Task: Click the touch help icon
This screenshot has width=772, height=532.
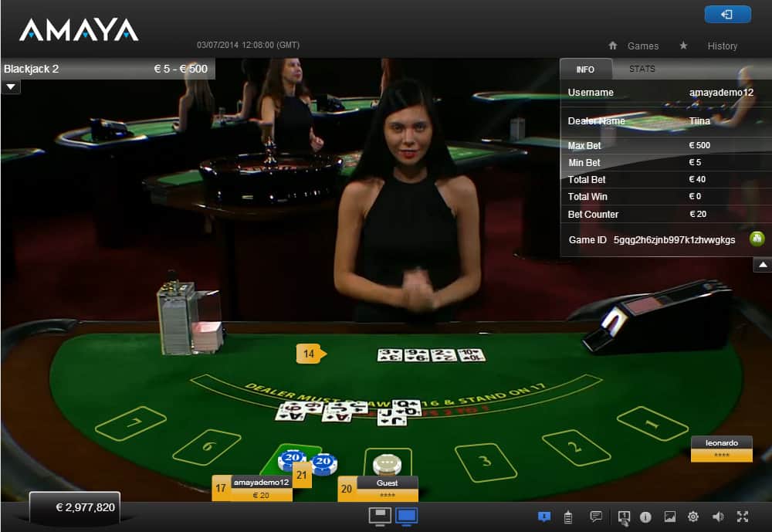Action: 624,517
